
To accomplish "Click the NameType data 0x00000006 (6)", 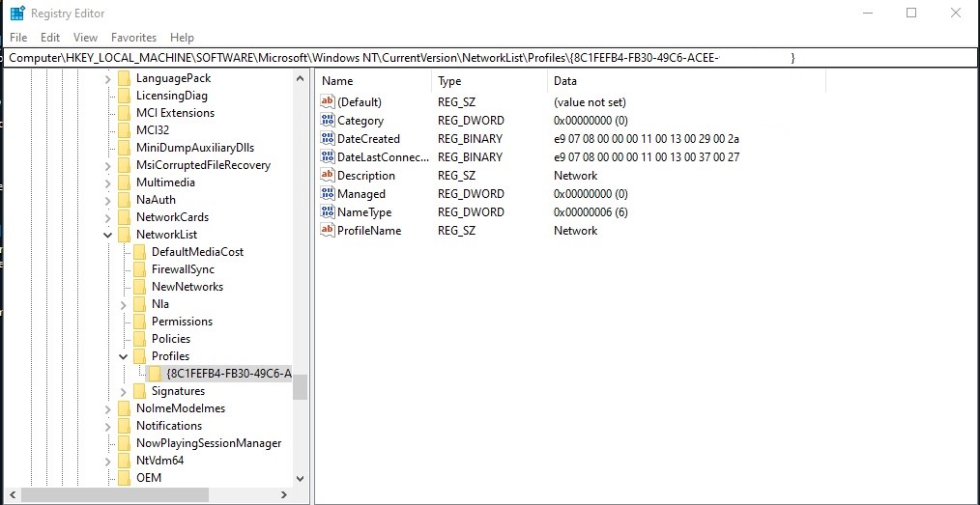I will point(591,212).
